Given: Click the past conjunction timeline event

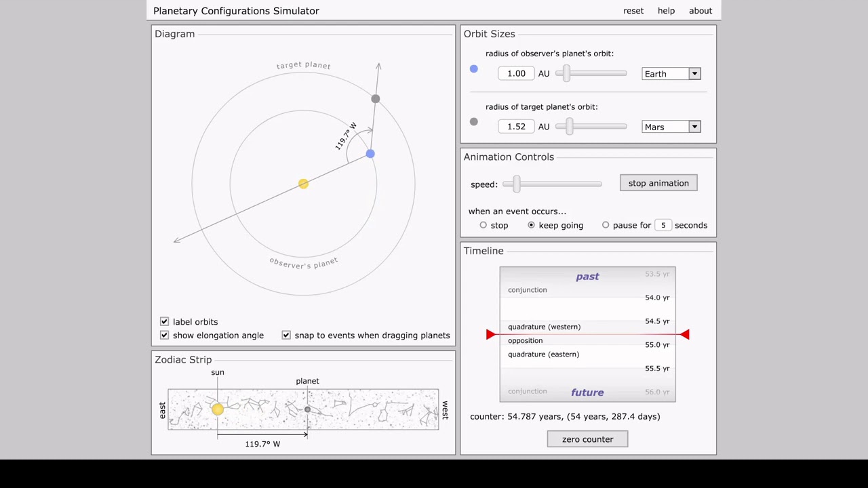Looking at the screenshot, I should (x=527, y=290).
